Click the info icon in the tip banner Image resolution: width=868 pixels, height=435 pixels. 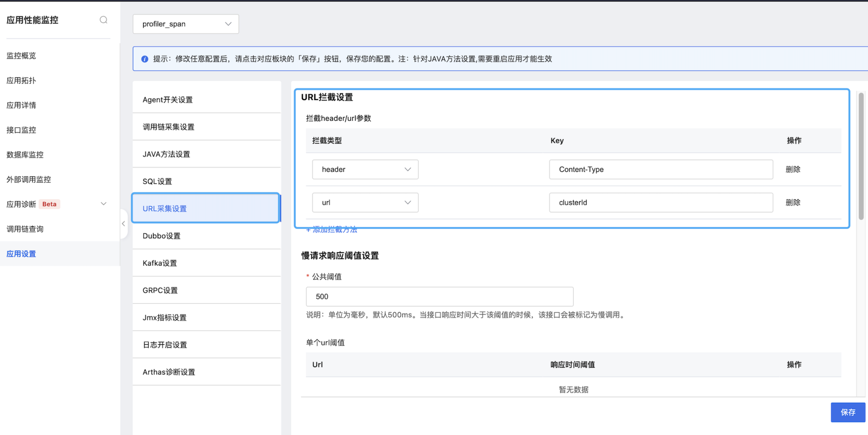(x=145, y=59)
